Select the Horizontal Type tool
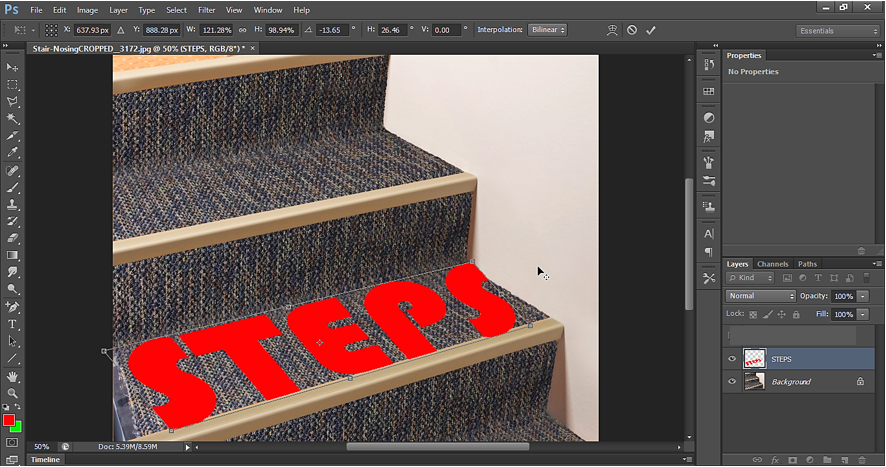 (12, 324)
